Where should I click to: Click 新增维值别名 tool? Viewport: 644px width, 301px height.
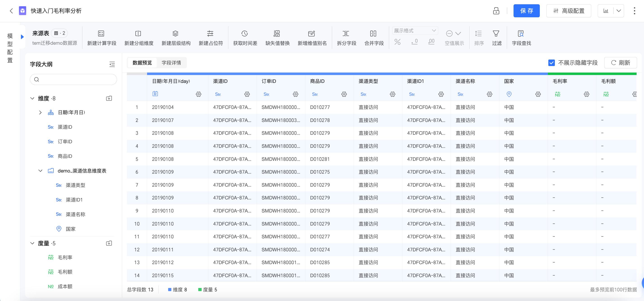(312, 38)
